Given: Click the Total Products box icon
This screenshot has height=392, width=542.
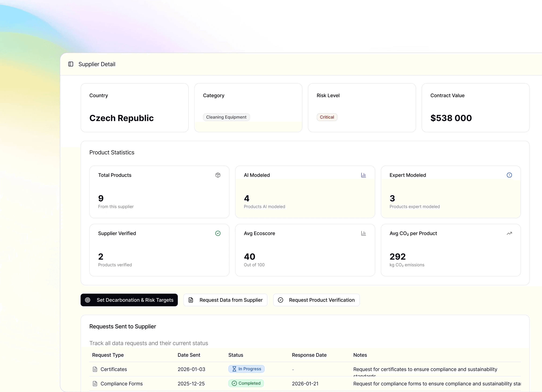Looking at the screenshot, I should [218, 175].
